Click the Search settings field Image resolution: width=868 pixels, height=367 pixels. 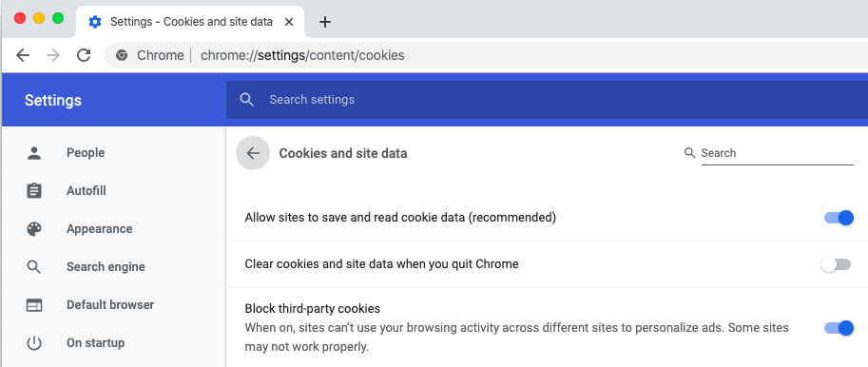coord(547,100)
